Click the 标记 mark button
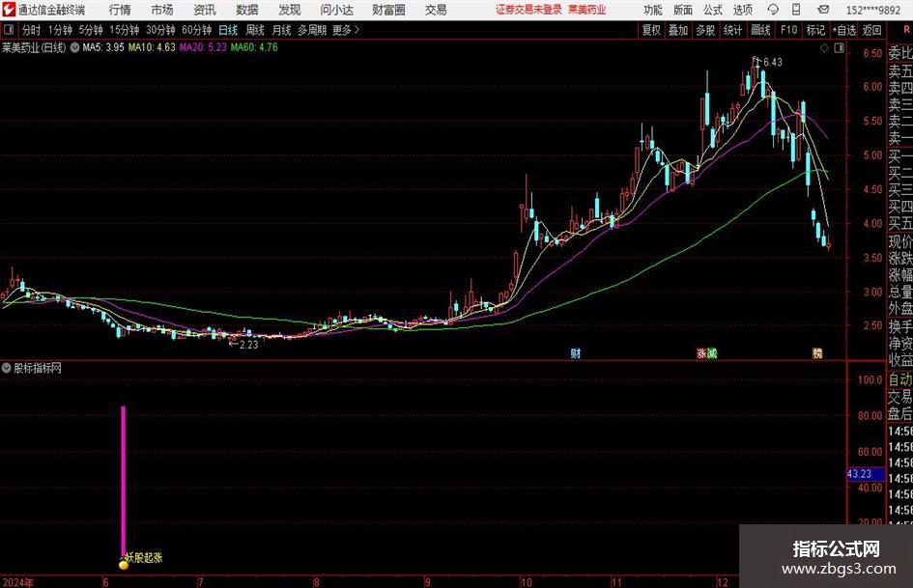Image resolution: width=913 pixels, height=588 pixels. coord(815,30)
